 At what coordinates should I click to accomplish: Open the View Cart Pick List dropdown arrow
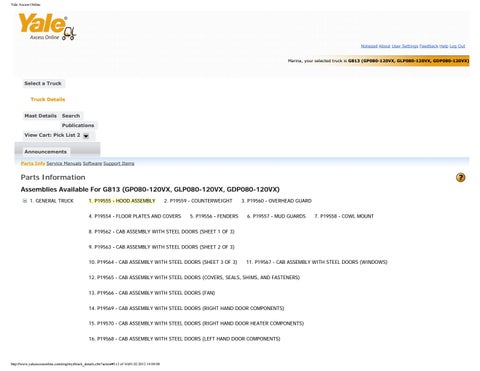pyautogui.click(x=86, y=136)
